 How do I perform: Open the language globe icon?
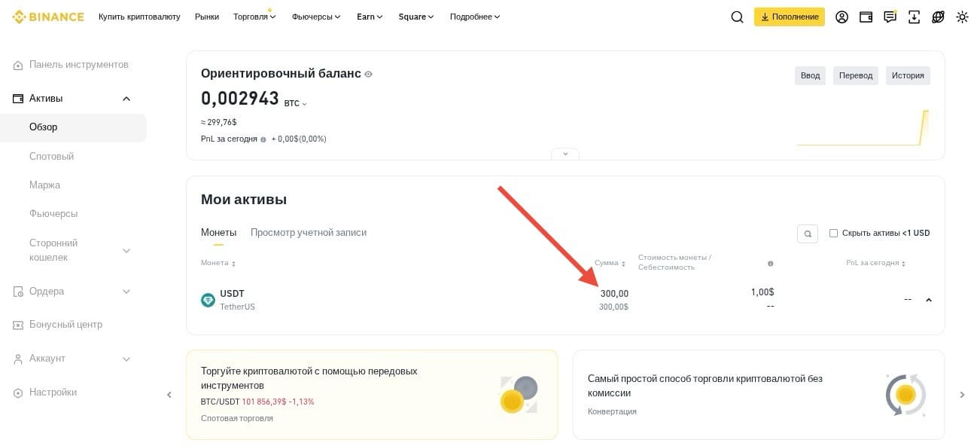(x=938, y=17)
